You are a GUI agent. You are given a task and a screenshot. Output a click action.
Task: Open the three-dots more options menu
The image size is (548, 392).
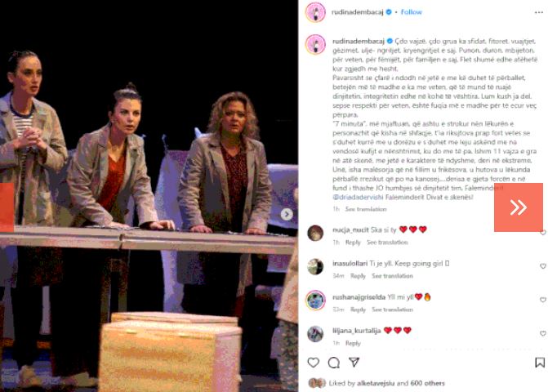(538, 12)
